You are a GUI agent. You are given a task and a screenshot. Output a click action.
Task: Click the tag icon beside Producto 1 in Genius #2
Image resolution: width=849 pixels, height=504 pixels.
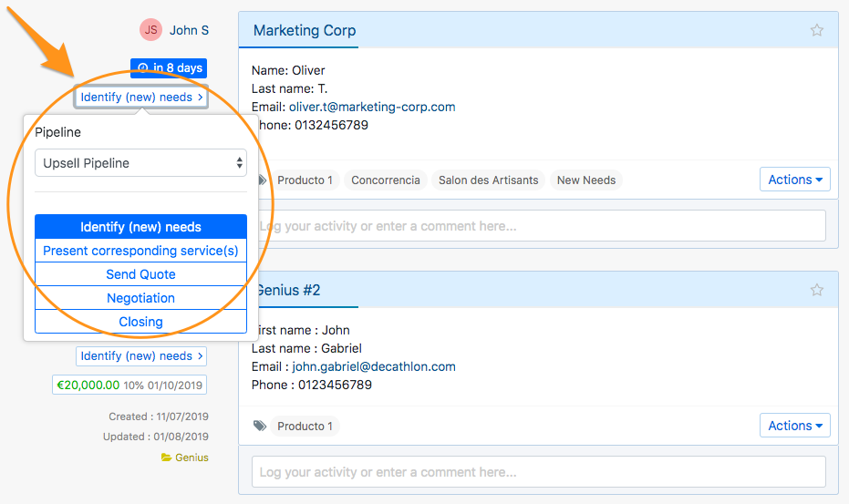point(260,426)
